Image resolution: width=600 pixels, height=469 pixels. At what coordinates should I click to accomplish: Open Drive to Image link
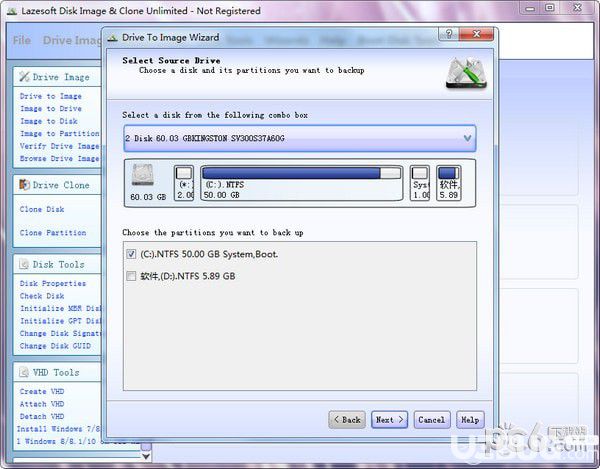(x=51, y=96)
